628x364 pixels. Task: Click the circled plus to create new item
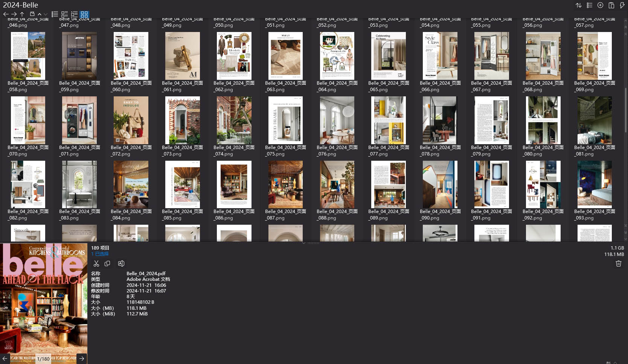point(601,5)
